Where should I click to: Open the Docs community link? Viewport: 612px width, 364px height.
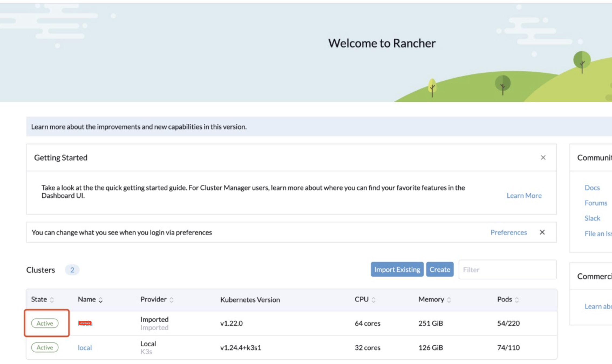(592, 188)
